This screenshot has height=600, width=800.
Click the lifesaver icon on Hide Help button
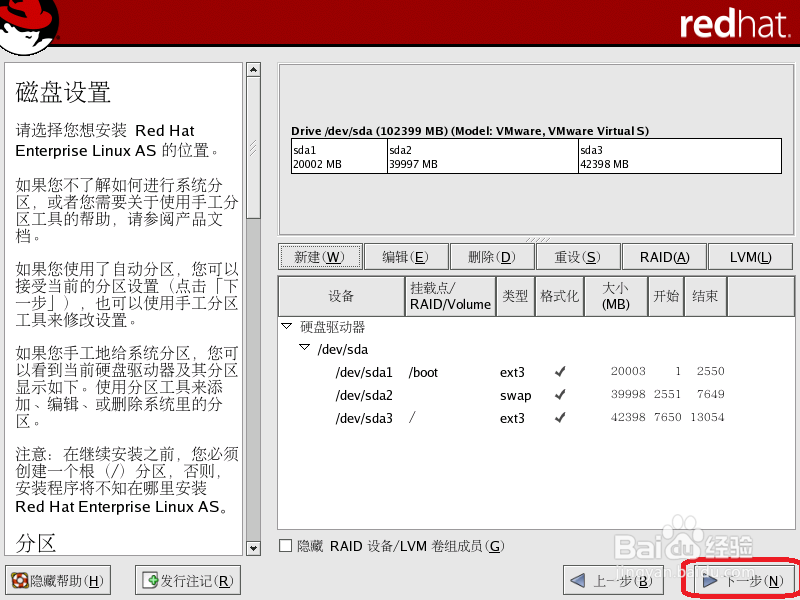pyautogui.click(x=20, y=580)
